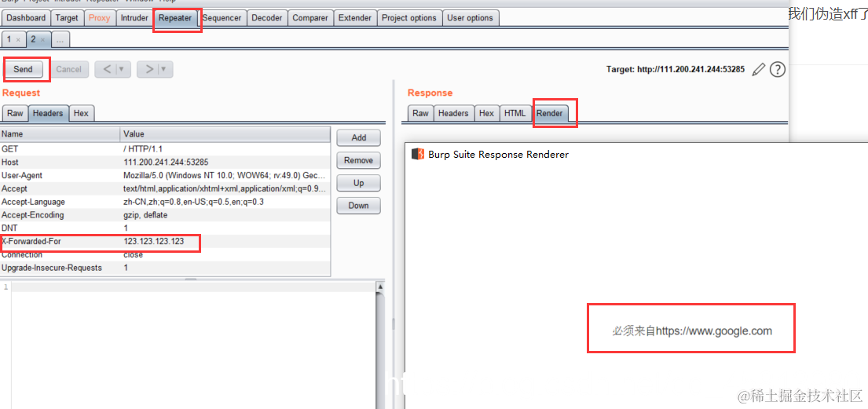The width and height of the screenshot is (868, 409).
Task: Open the Project options tab
Action: pyautogui.click(x=409, y=18)
